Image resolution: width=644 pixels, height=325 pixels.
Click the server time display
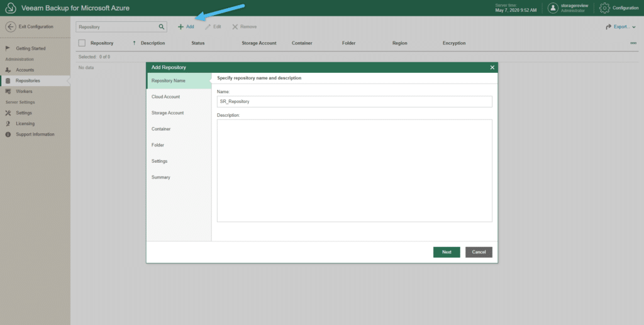516,8
